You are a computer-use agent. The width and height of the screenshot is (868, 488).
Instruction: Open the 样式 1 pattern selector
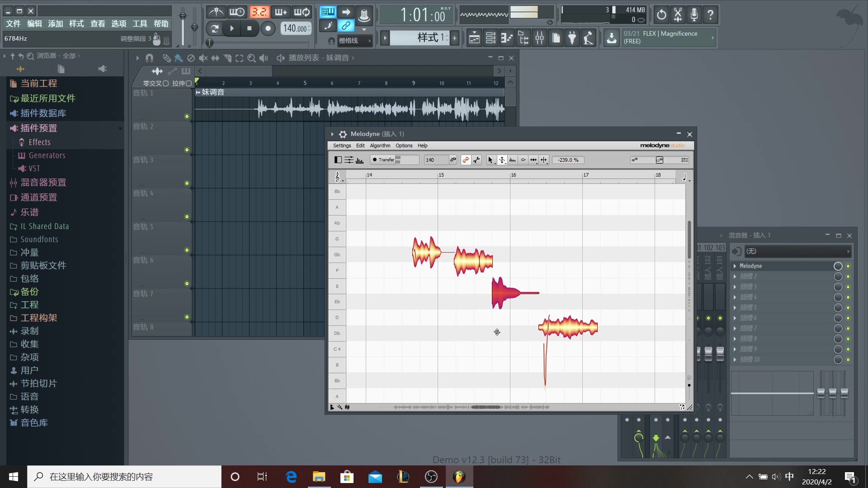pyautogui.click(x=420, y=38)
